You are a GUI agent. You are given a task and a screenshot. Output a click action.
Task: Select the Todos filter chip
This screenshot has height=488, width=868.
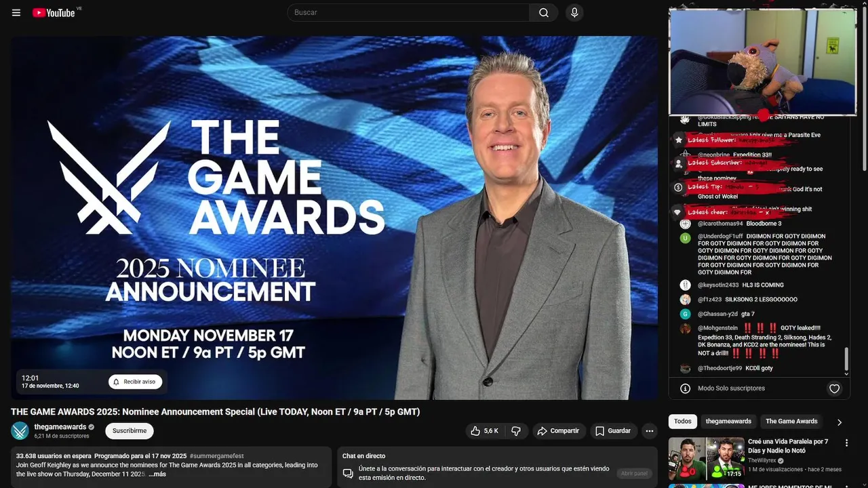click(x=683, y=422)
